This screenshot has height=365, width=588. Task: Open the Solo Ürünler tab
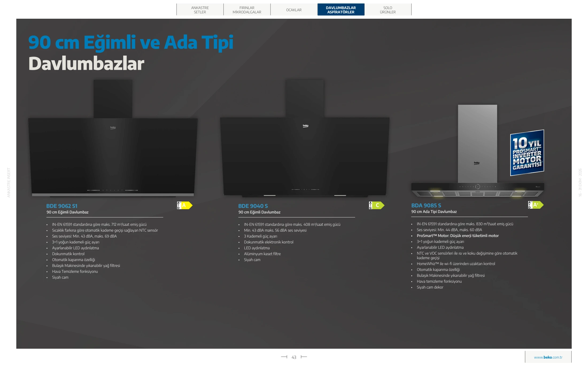click(388, 10)
